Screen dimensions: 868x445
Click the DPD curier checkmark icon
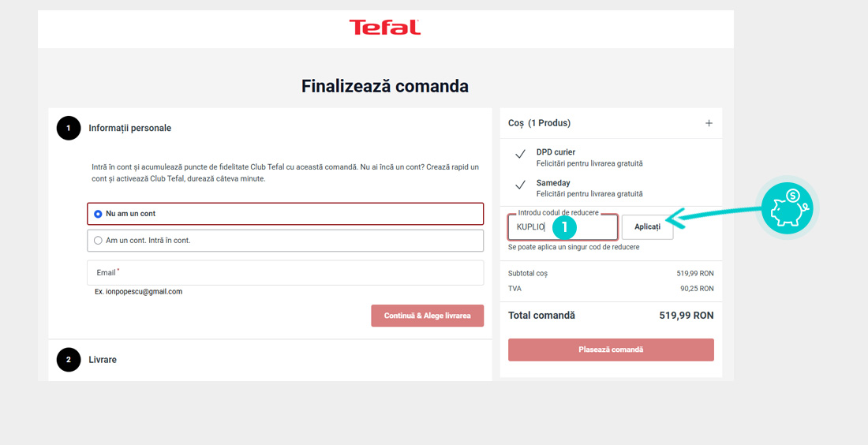coord(520,155)
